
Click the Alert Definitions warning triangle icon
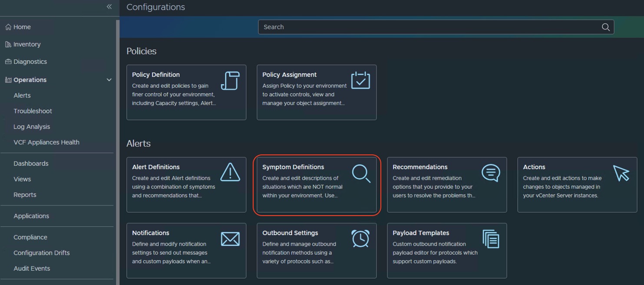click(230, 172)
